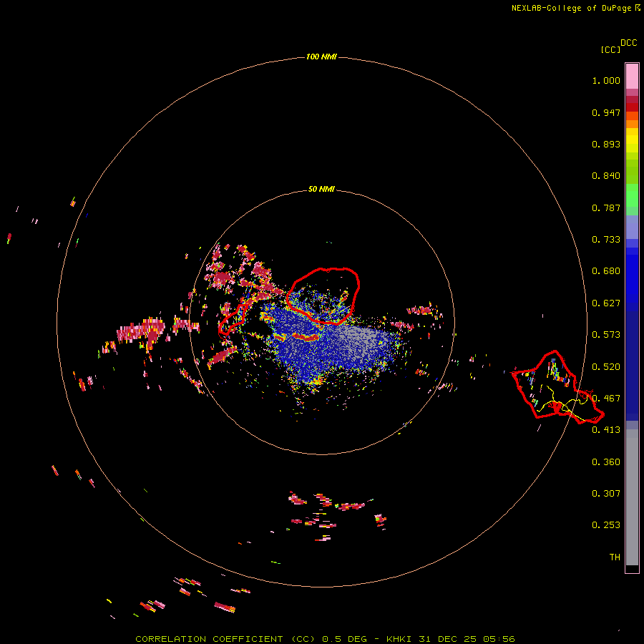Click the 0.840 color scale value
The width and height of the screenshot is (644, 644).
606,176
